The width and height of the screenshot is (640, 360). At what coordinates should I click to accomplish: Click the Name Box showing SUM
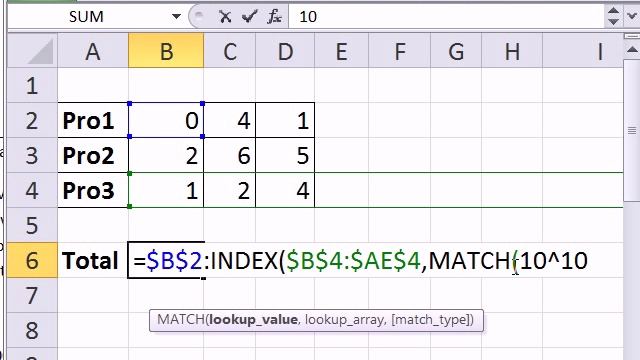tap(86, 17)
